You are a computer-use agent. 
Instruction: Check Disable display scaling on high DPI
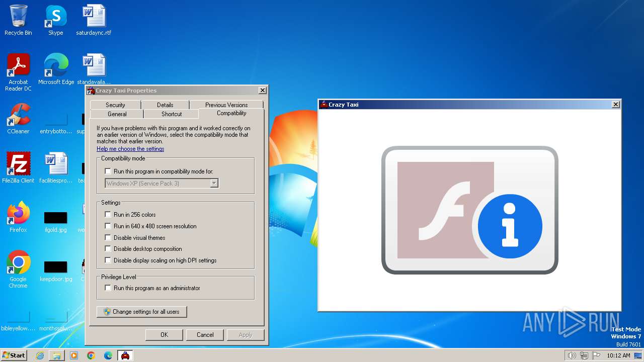(x=108, y=260)
